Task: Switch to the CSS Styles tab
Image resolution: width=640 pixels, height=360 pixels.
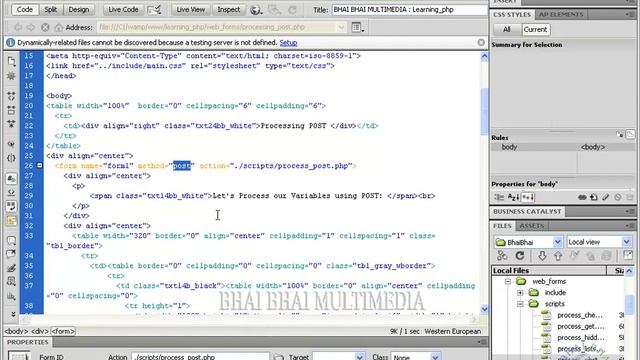Action: pos(512,15)
